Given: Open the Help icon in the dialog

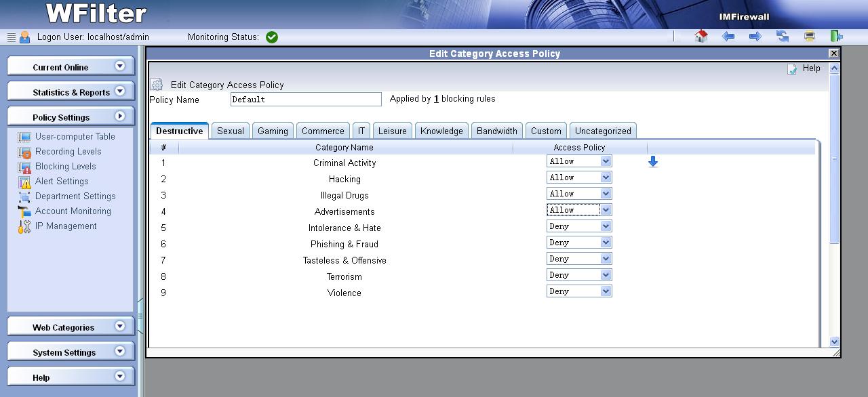Looking at the screenshot, I should click(792, 68).
